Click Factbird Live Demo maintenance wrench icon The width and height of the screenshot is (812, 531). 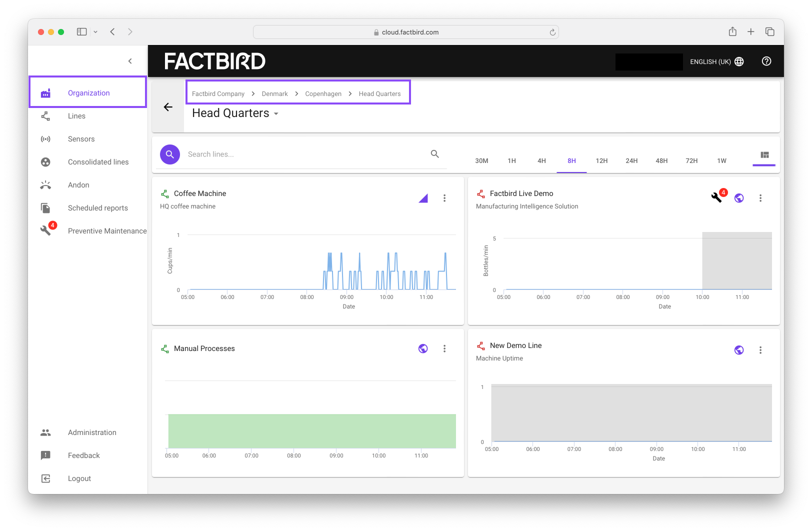717,197
